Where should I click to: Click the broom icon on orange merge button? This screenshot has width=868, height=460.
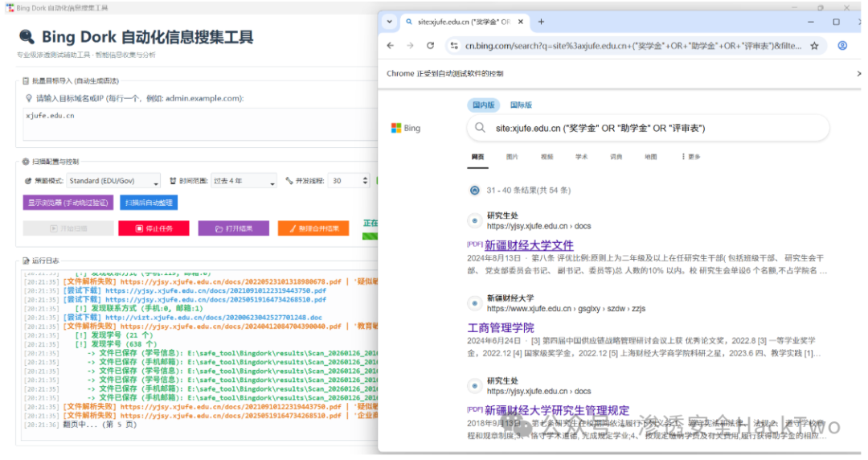(293, 228)
